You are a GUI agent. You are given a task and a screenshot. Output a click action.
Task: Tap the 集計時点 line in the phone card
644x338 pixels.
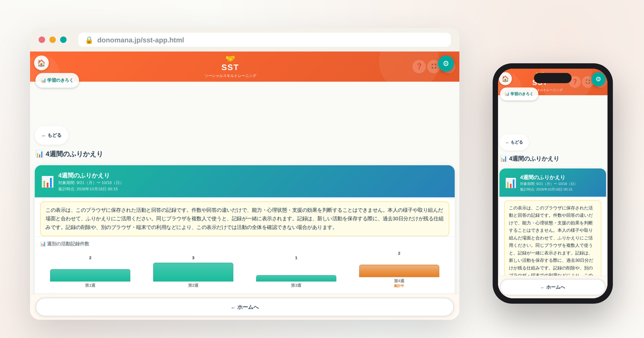(x=546, y=189)
